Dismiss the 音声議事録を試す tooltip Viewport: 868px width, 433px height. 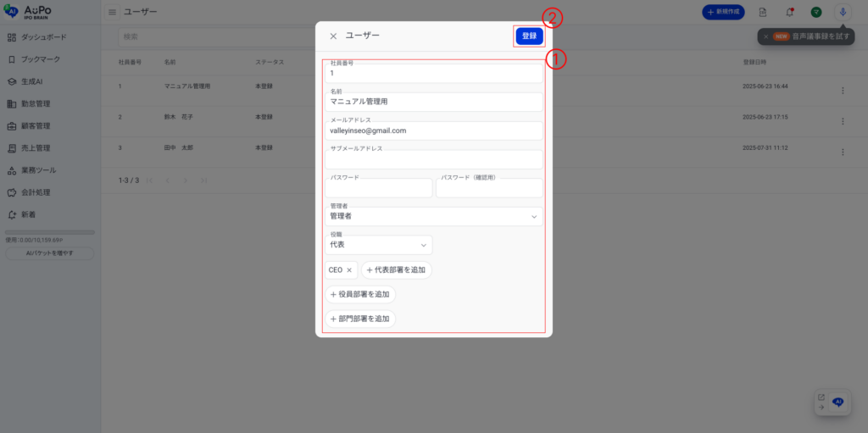765,37
